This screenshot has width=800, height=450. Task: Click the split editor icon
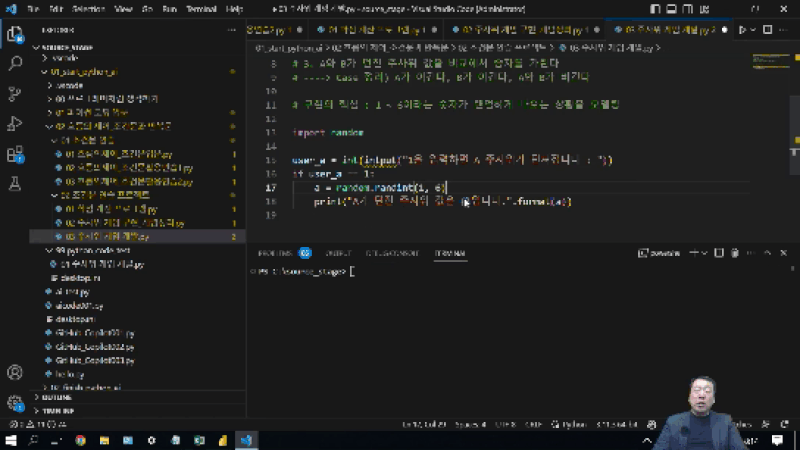[768, 31]
